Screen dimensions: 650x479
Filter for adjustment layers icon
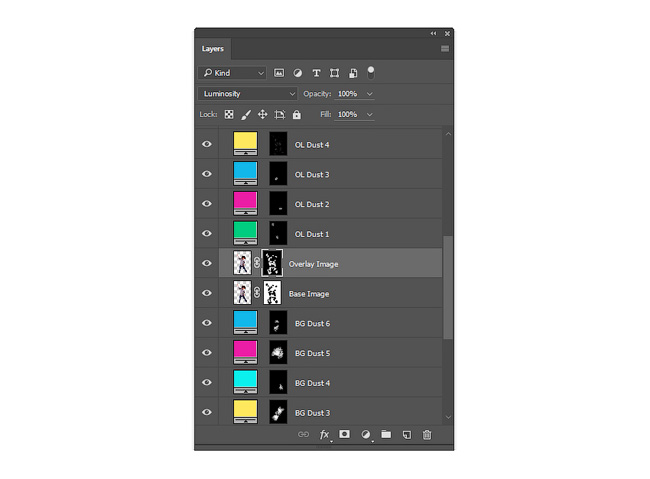click(x=298, y=73)
